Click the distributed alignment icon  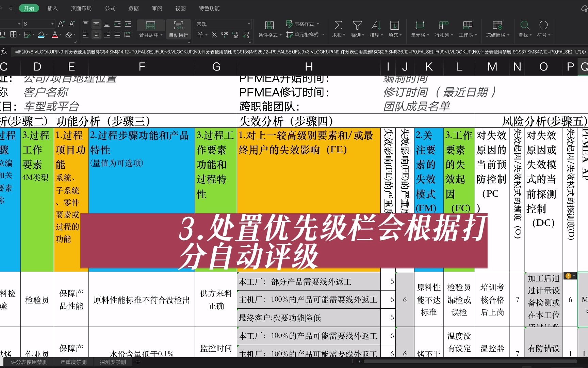(128, 35)
